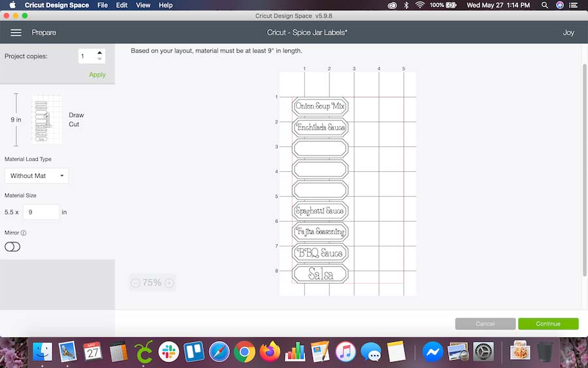Click the Enchilada Sauce label on mat
This screenshot has height=368, width=588.
click(x=320, y=127)
